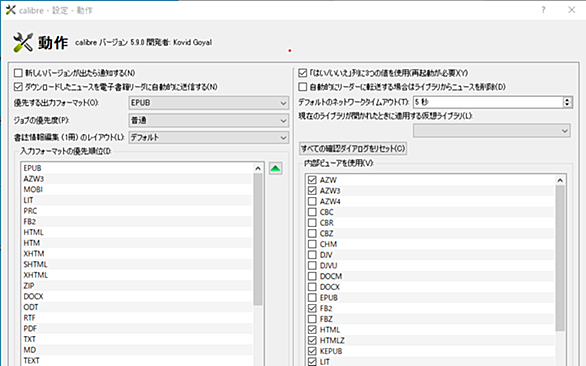
Task: Enable the new version notification checkbox
Action: click(x=18, y=73)
